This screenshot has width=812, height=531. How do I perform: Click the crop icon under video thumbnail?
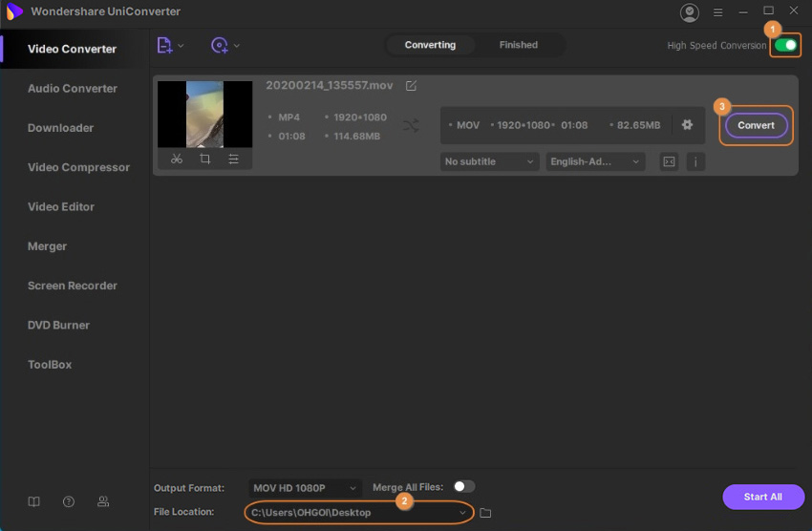point(205,159)
